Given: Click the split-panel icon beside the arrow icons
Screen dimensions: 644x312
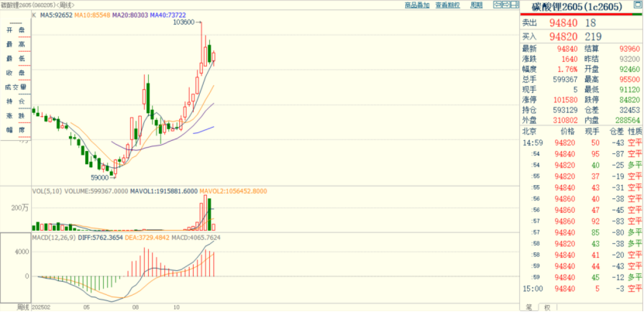Looking at the screenshot, I should click(x=513, y=5).
